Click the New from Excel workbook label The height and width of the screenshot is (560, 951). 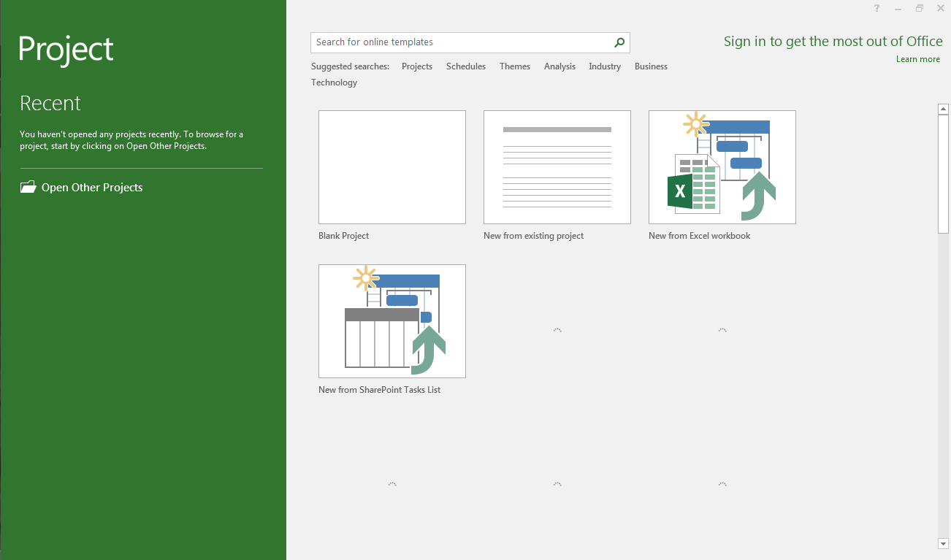(700, 236)
